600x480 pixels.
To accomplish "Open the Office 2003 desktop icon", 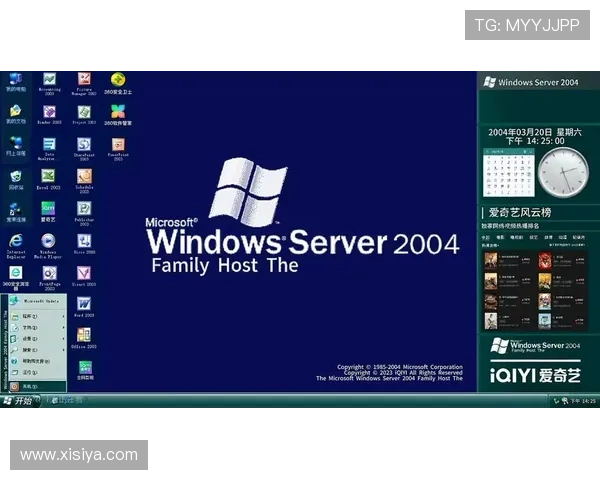I will [84, 338].
